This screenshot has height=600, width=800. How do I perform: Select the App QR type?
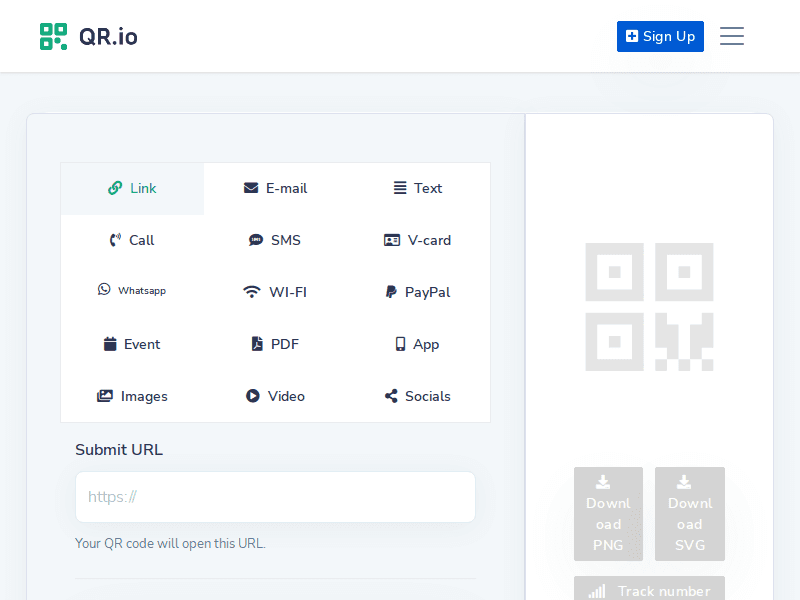tap(418, 344)
